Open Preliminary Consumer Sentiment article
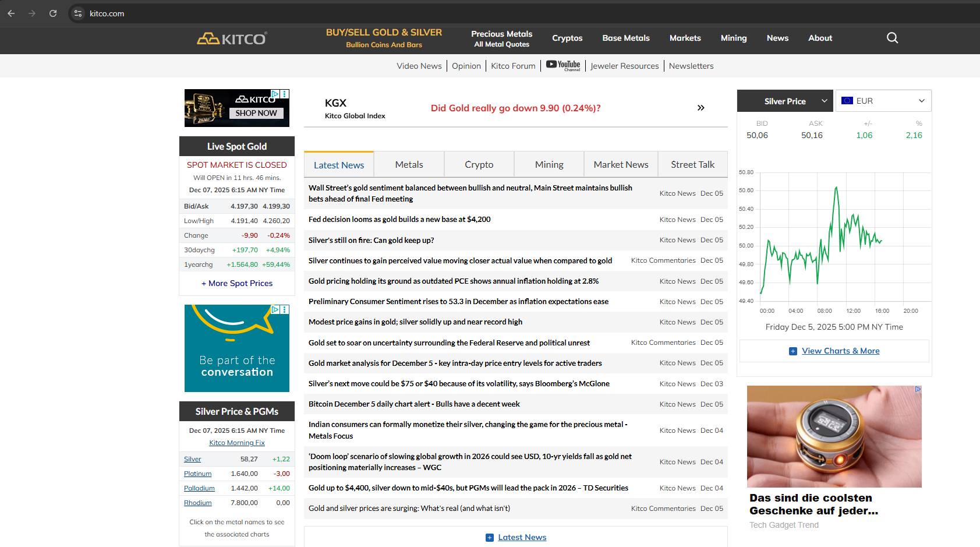 point(458,301)
